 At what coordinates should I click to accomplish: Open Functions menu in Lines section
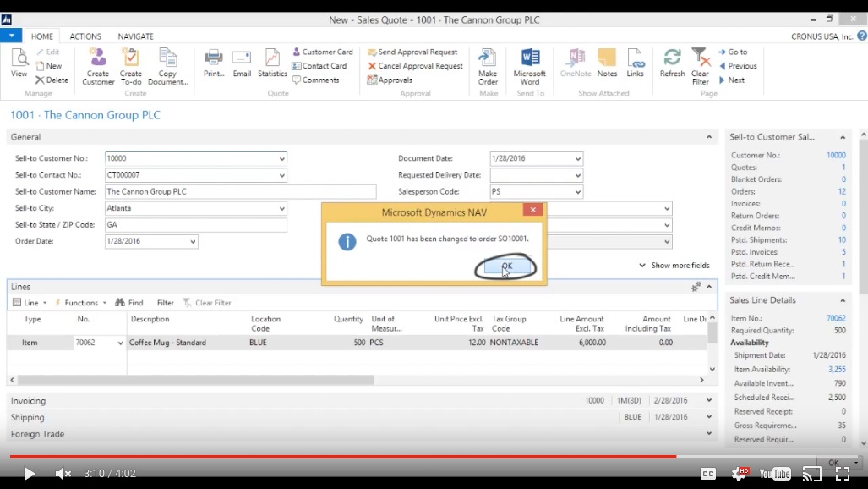pos(80,303)
